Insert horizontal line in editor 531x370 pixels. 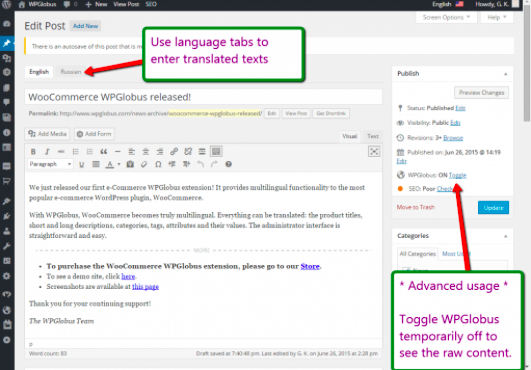coord(118,152)
